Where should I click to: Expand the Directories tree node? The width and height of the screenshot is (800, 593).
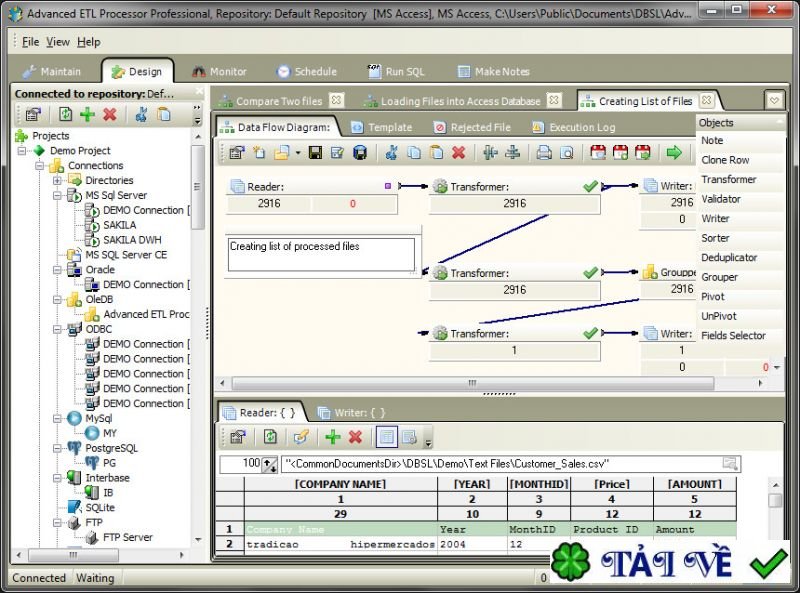(57, 181)
